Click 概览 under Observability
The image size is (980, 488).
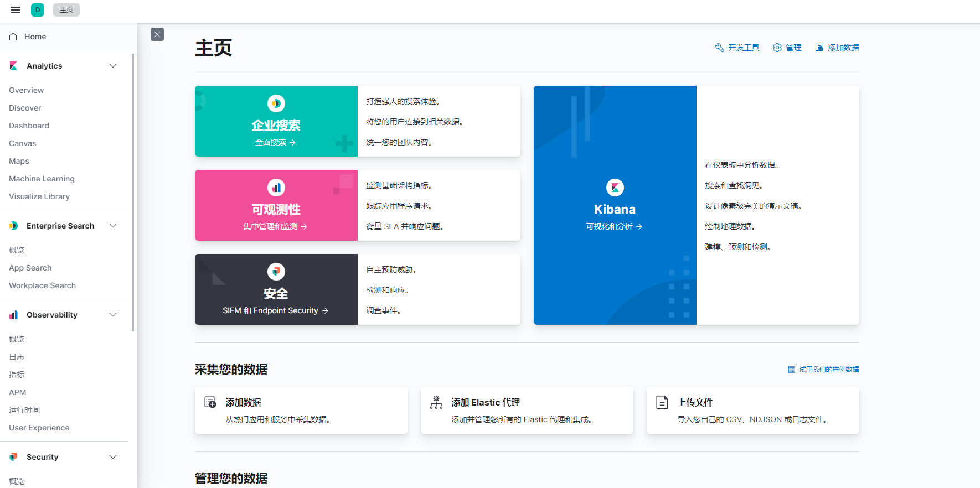pos(17,339)
